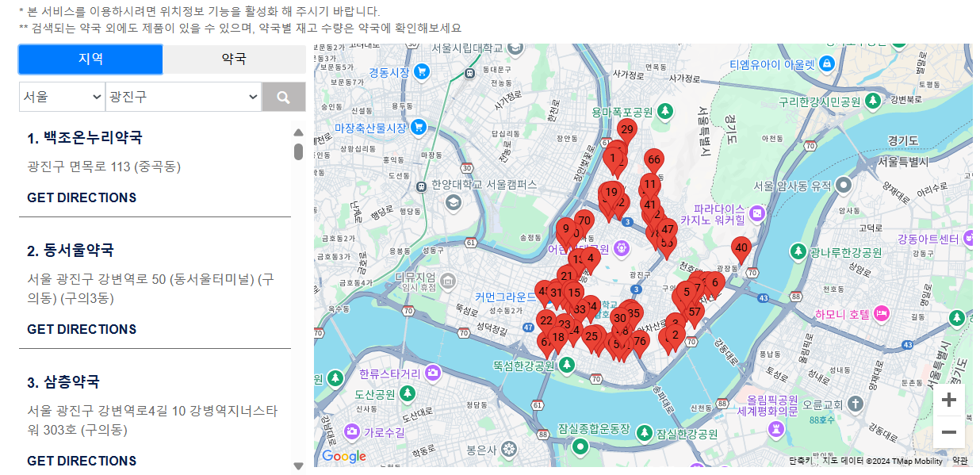
Task: Select the 파라다이스 카지노 워커힐 icon
Action: pos(758,213)
